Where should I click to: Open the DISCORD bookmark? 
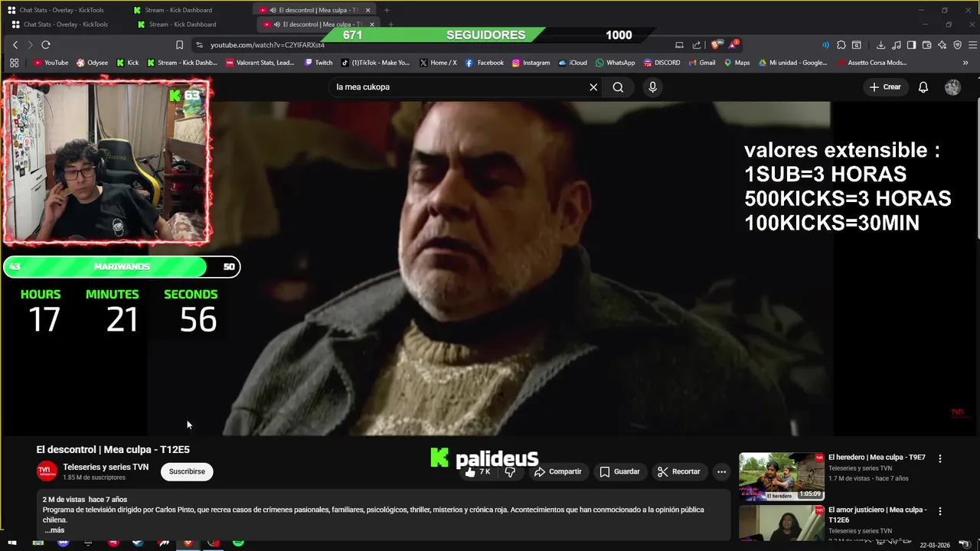coord(661,63)
